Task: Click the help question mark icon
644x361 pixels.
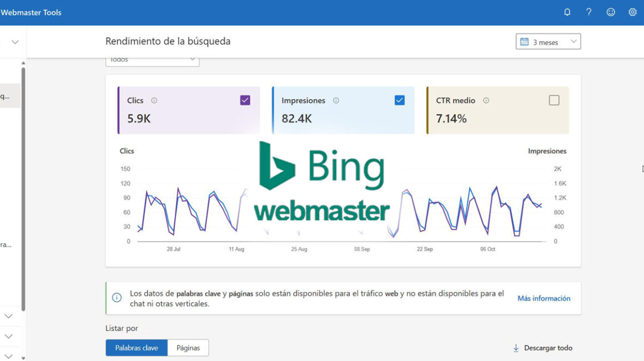Action: 588,12
